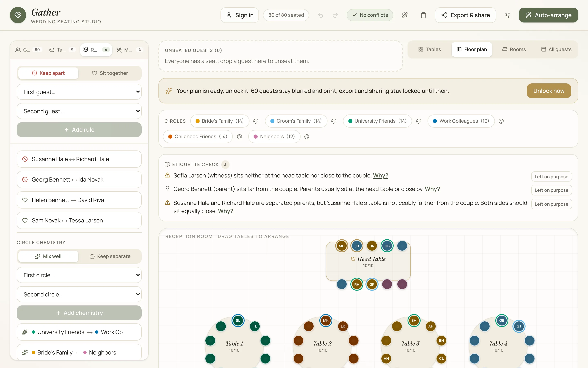Viewport: 588px width, 368px height.
Task: Click the Auto-arrange button
Action: (x=548, y=15)
